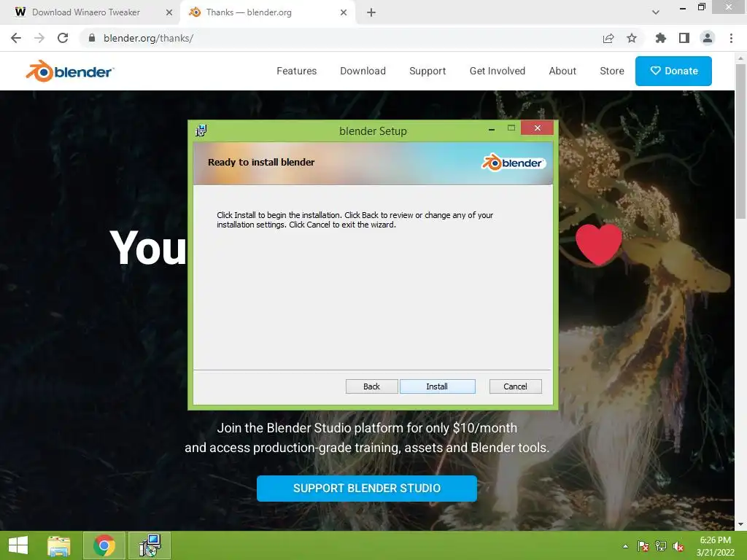Click the page vertical scrollbar thumb

coord(740,141)
